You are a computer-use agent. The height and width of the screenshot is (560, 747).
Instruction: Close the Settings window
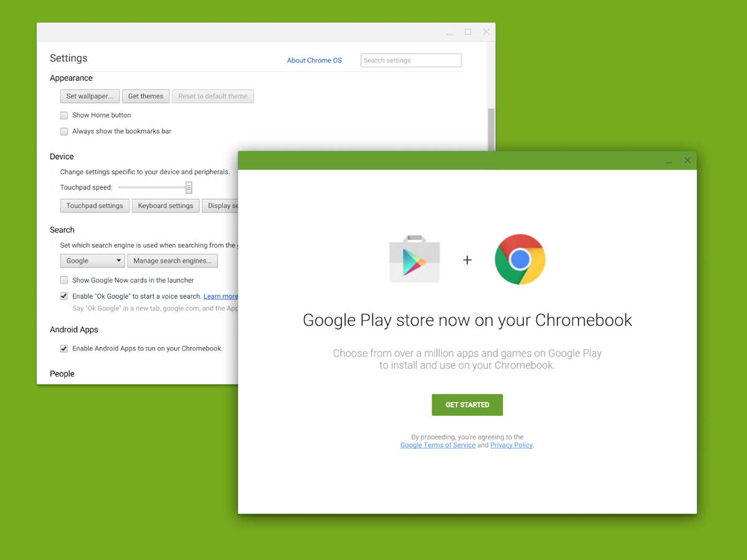click(486, 32)
